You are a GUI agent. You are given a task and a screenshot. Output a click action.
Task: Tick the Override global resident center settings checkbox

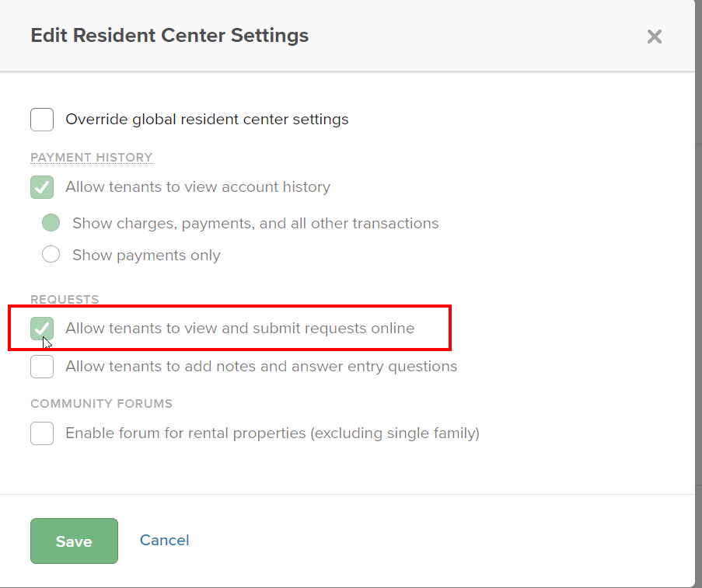click(x=42, y=120)
